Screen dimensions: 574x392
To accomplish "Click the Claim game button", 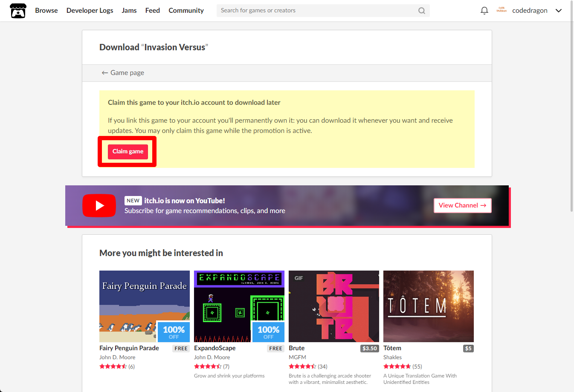I will [128, 152].
